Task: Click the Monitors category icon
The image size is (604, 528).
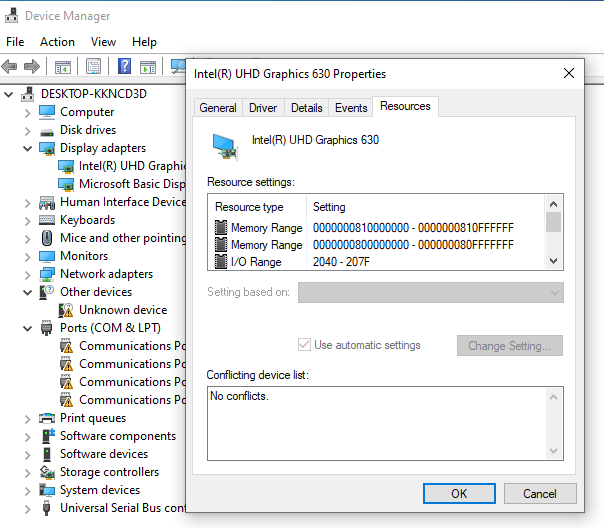Action: click(x=47, y=256)
